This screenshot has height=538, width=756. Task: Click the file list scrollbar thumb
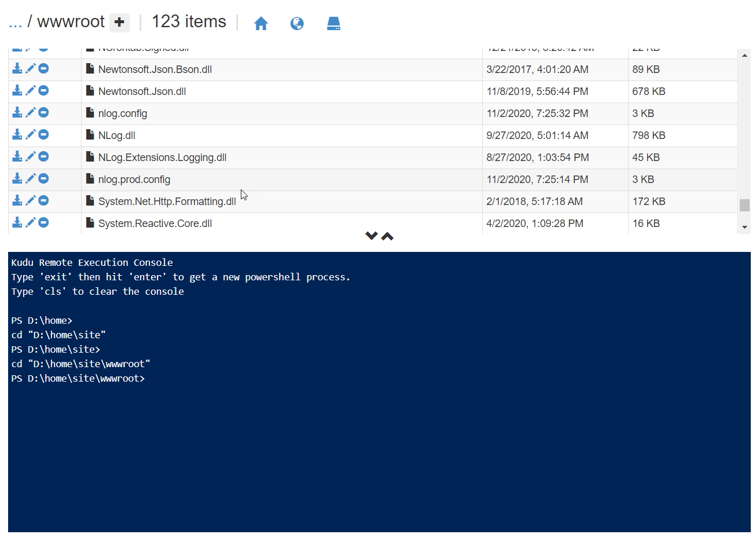pos(745,205)
